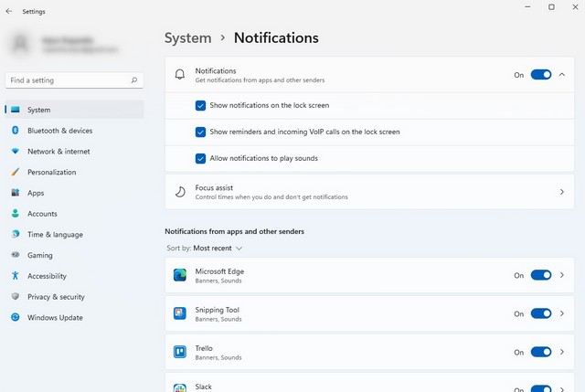
Task: Expand Slack notification settings chevron
Action: [x=562, y=389]
